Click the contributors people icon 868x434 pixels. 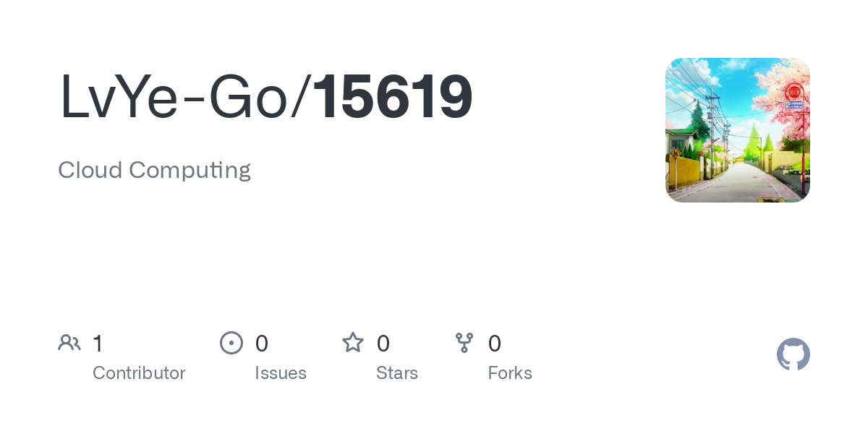(x=69, y=342)
